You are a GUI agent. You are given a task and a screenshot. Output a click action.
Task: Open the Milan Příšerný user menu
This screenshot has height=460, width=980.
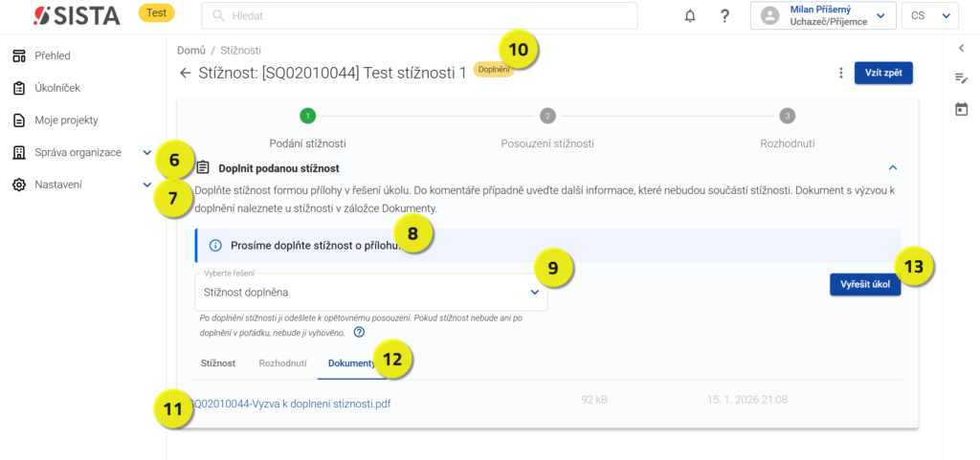823,16
